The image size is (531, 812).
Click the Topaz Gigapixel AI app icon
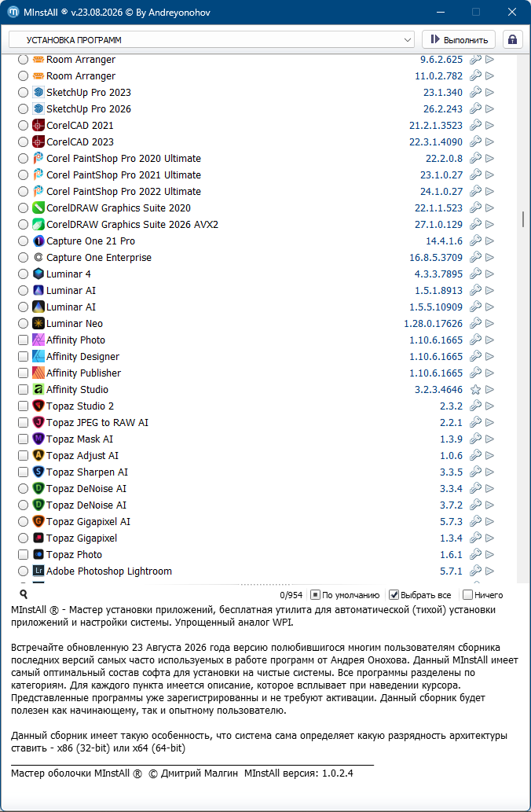(x=38, y=521)
